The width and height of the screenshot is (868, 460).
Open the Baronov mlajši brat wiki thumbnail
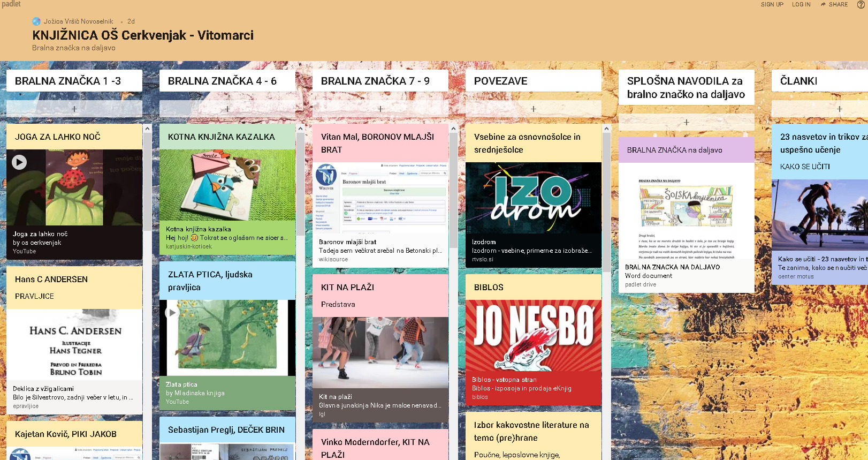pyautogui.click(x=380, y=198)
